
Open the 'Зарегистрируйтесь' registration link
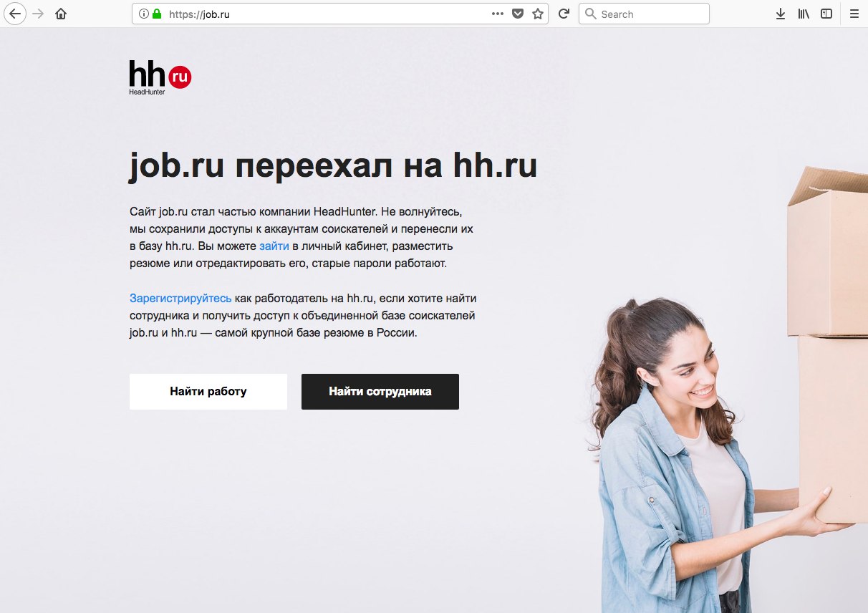point(180,298)
